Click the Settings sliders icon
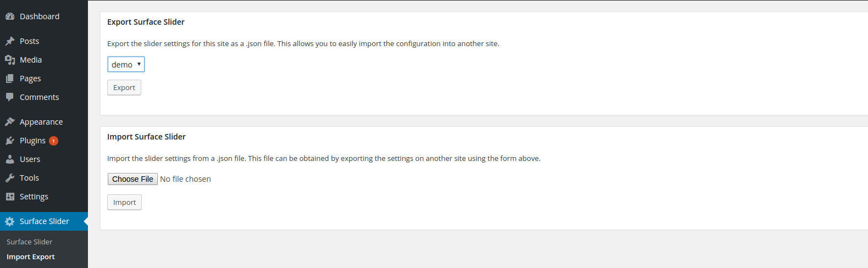The width and height of the screenshot is (868, 268). point(10,197)
